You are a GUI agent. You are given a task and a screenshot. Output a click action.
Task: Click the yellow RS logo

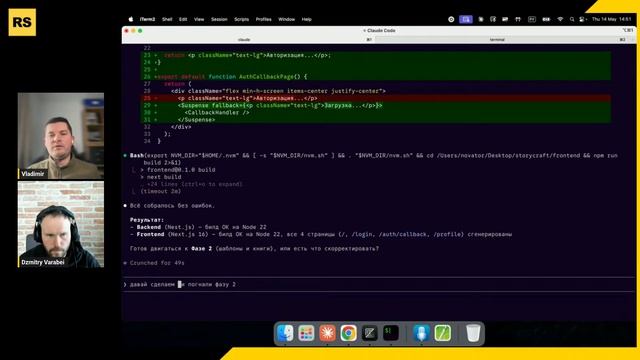tap(22, 22)
